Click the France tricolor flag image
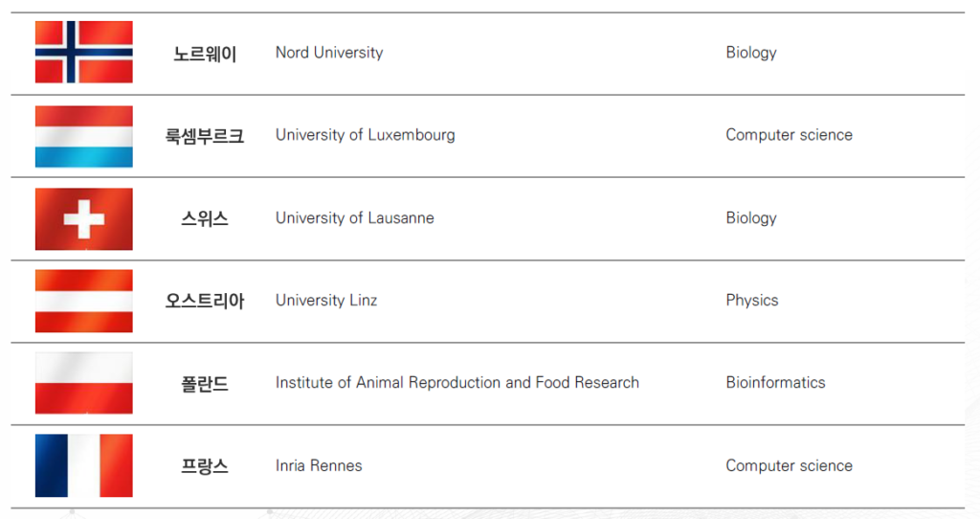This screenshot has height=519, width=980. [x=84, y=465]
